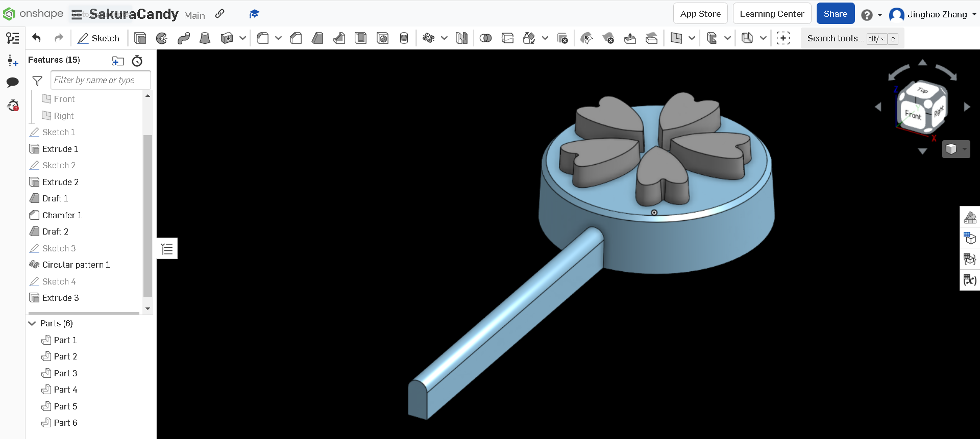Toggle the left sidebar feature tree icon

coord(13,38)
